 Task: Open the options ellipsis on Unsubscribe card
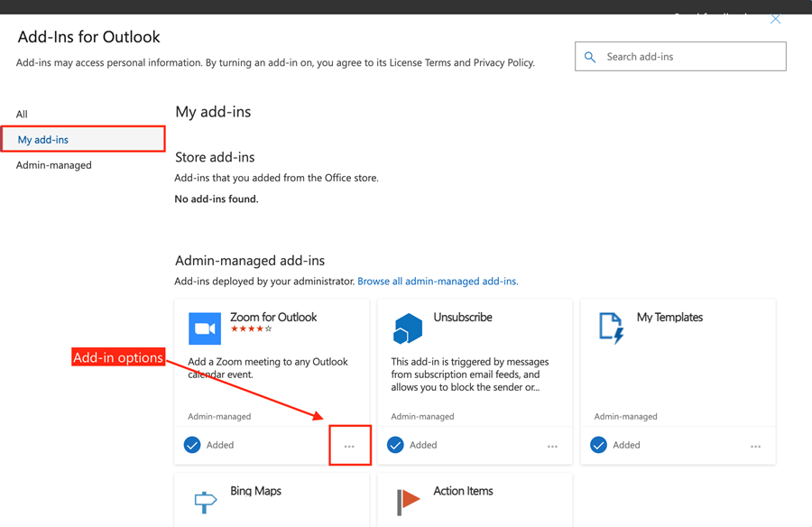pyautogui.click(x=552, y=446)
